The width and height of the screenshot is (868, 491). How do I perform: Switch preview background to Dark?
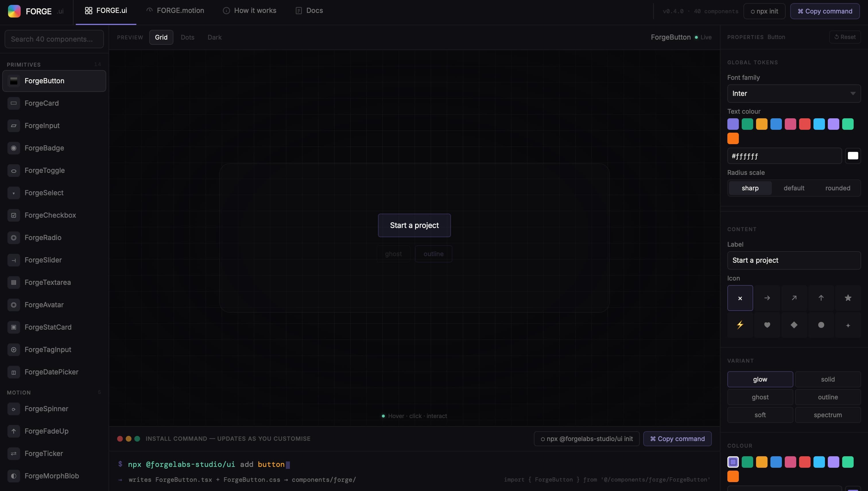tap(214, 37)
